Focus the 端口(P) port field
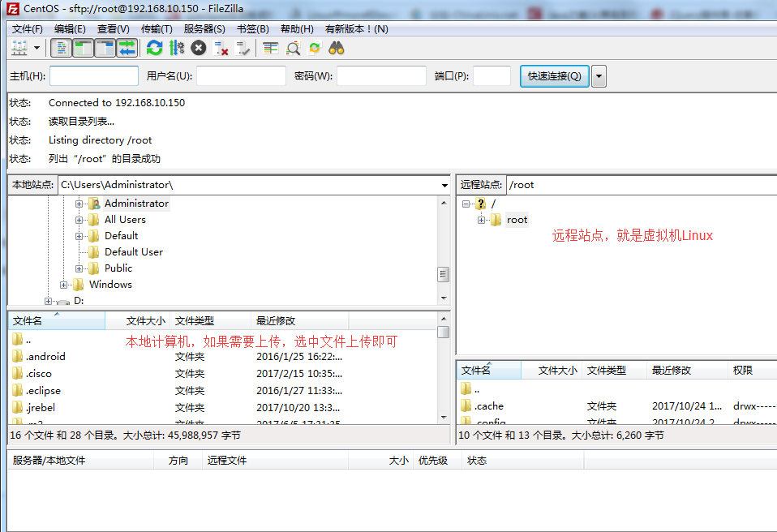The height and width of the screenshot is (532, 777). point(492,75)
